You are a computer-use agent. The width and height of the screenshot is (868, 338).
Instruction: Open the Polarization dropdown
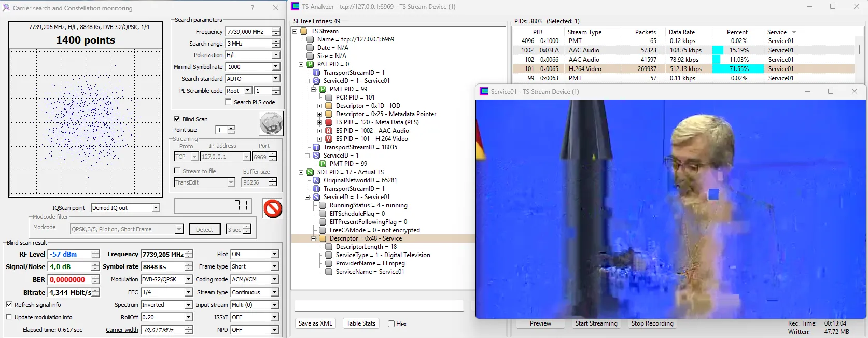click(276, 55)
